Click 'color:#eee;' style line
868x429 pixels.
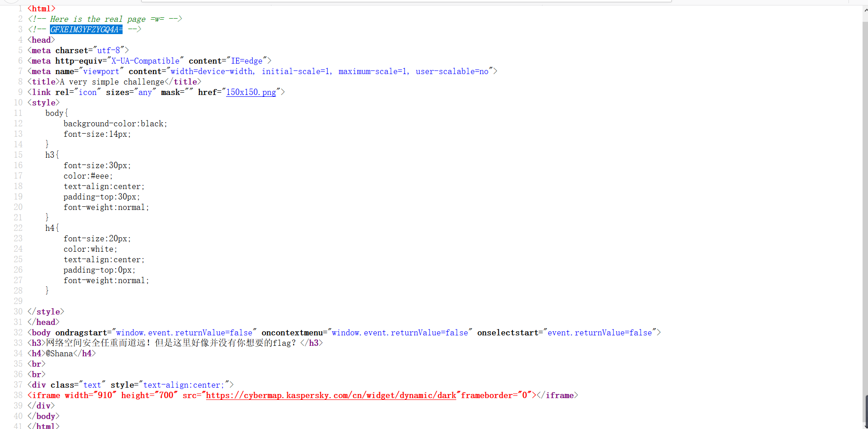(x=88, y=176)
